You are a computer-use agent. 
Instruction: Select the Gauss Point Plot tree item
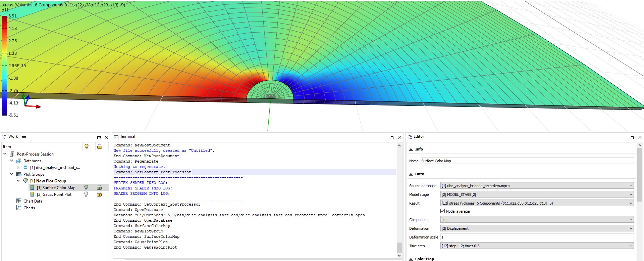(54, 194)
